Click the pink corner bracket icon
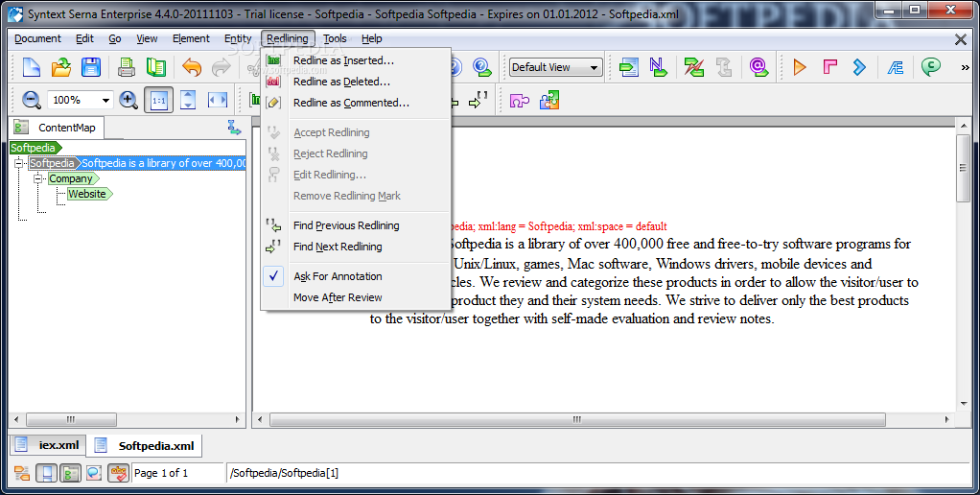Image resolution: width=980 pixels, height=495 pixels. pyautogui.click(x=829, y=67)
